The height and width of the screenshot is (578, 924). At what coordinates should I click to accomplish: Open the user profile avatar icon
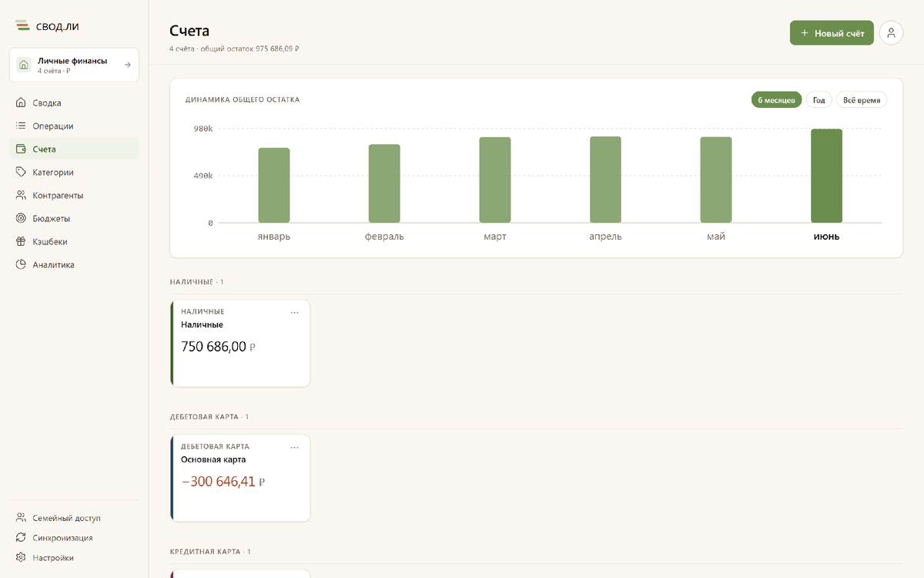pos(891,33)
